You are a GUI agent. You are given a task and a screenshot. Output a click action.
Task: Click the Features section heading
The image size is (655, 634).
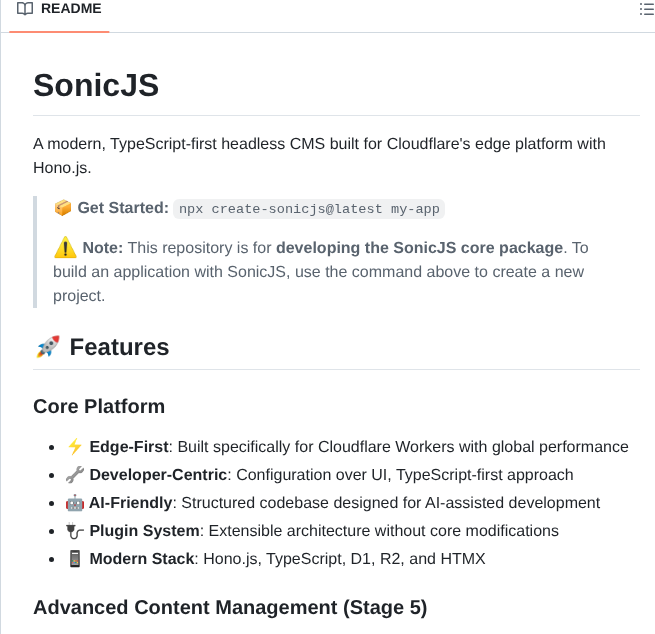119,347
